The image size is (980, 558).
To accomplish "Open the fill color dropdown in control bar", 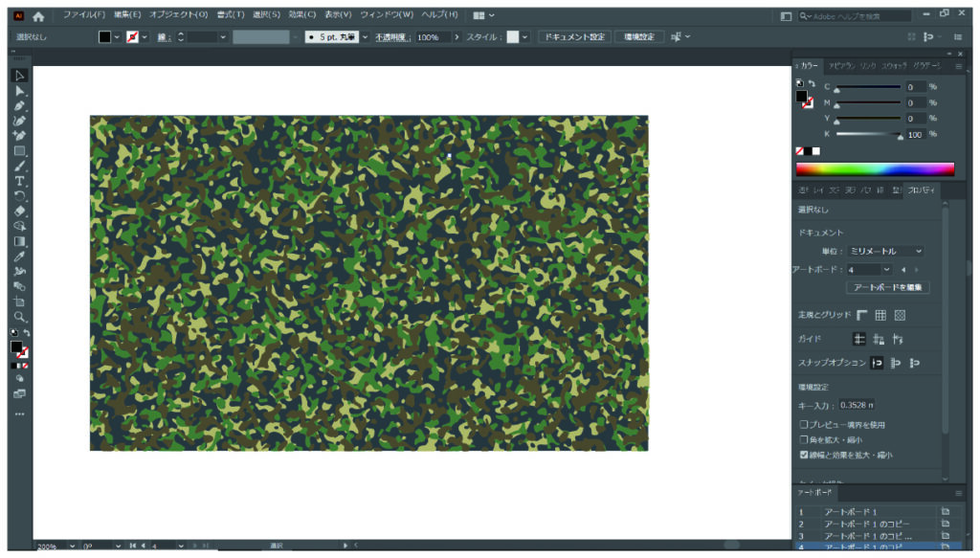I will pos(116,37).
